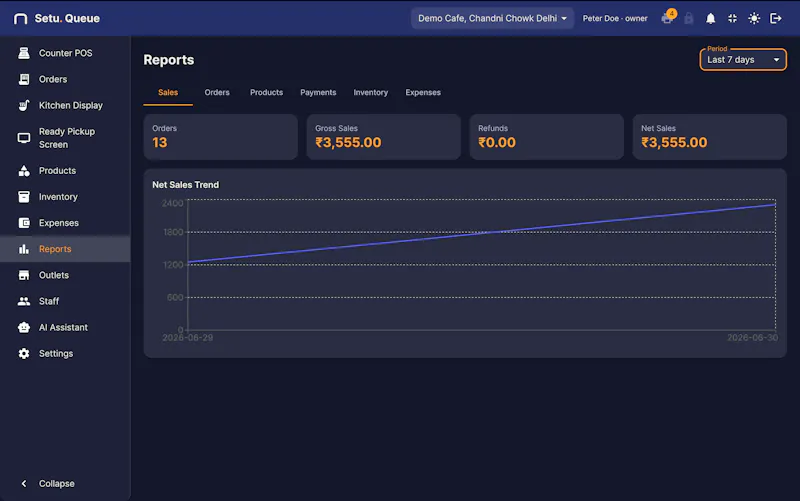
Task: Open the Counter POS register icon
Action: tap(24, 53)
